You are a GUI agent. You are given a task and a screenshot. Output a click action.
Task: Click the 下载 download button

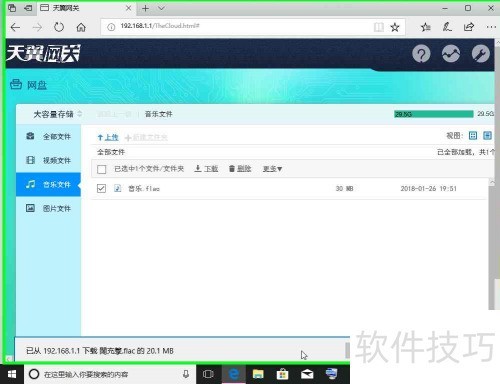pyautogui.click(x=206, y=169)
